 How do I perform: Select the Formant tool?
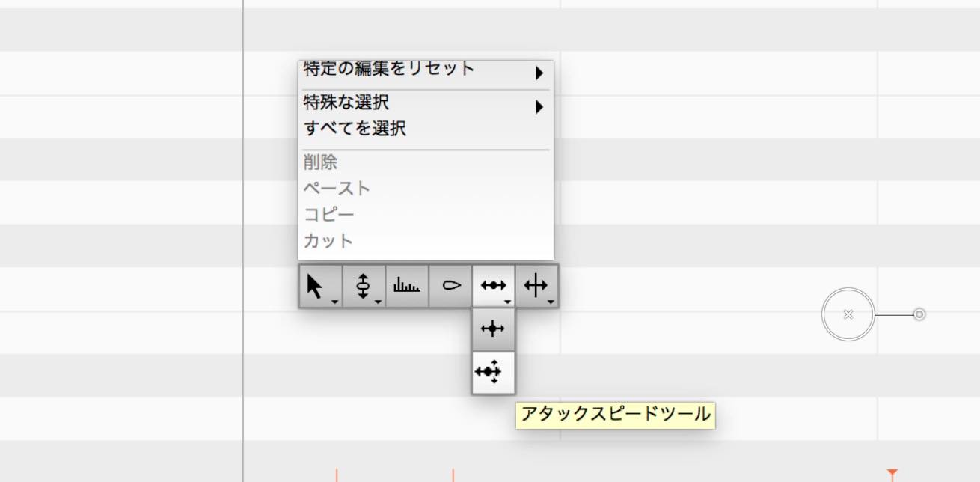407,286
